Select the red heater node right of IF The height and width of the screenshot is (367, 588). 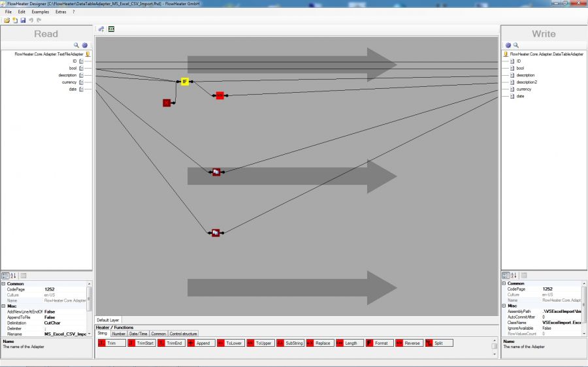point(220,95)
